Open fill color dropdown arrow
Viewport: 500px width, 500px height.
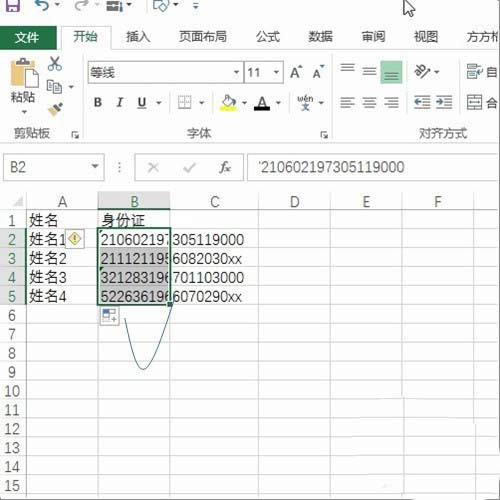point(244,103)
